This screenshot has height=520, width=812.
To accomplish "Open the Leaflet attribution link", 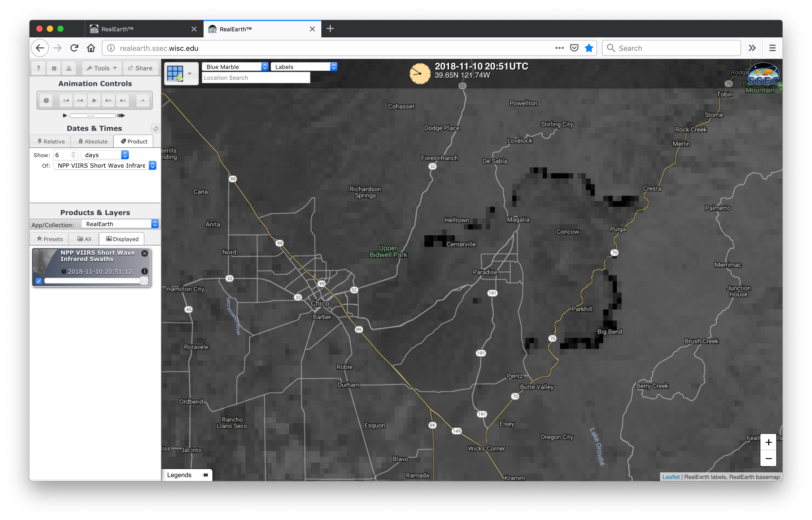I will pos(671,477).
